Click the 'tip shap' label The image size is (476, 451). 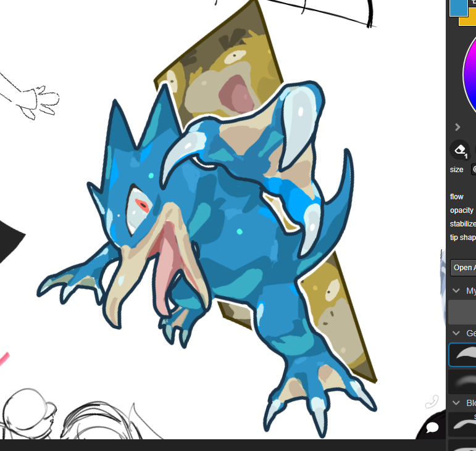click(463, 237)
